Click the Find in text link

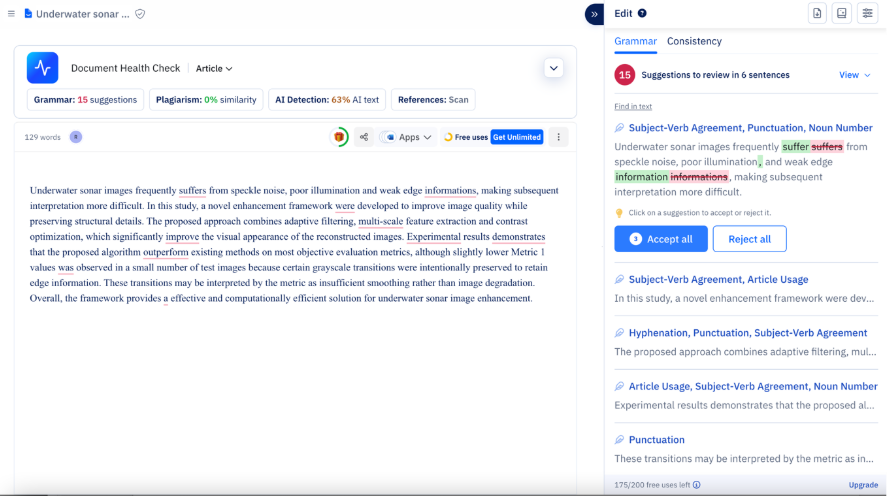(x=633, y=106)
